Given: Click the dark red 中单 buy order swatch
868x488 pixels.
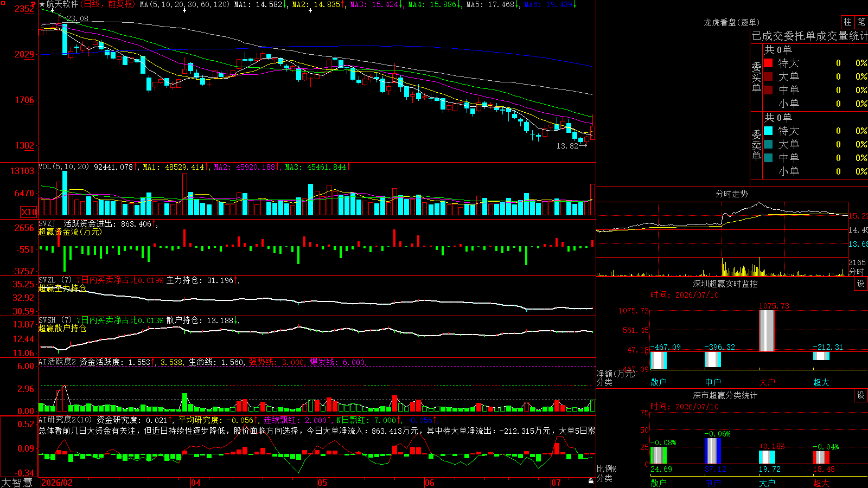Looking at the screenshot, I should point(768,90).
